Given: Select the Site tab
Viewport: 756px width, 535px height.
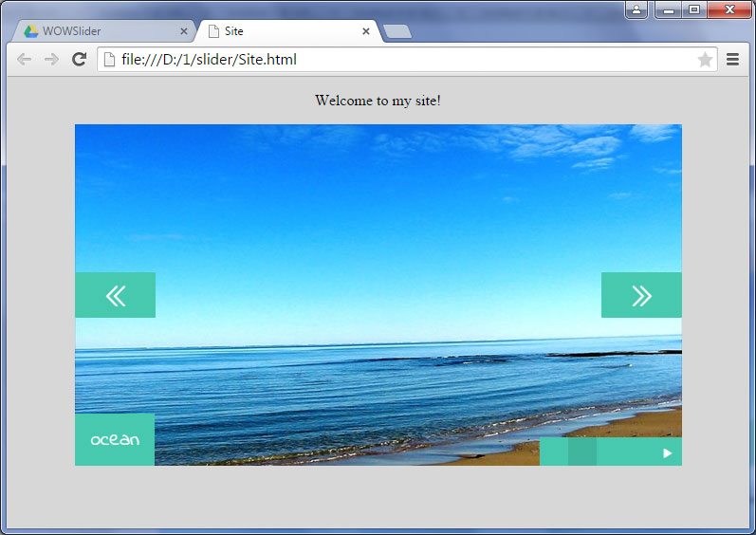Looking at the screenshot, I should click(x=289, y=31).
